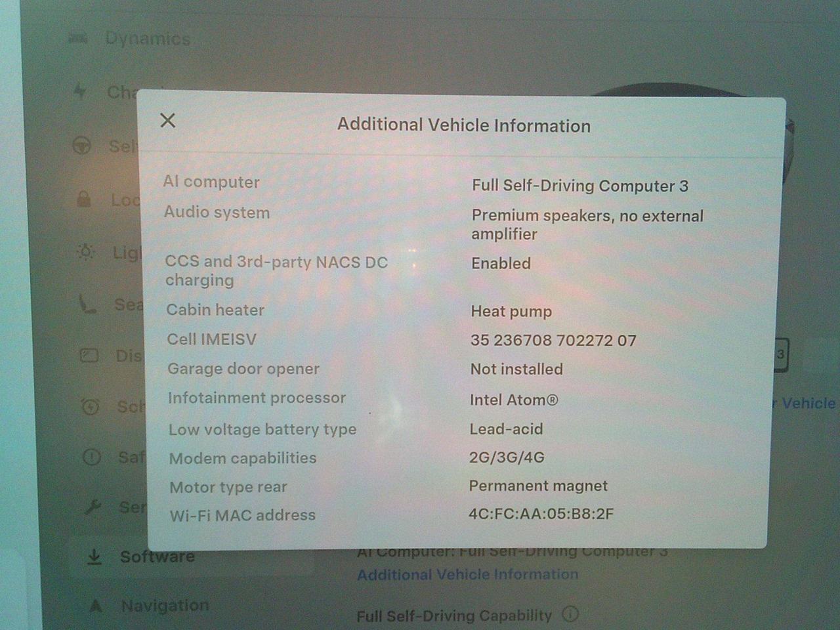Screen dimensions: 840x630
Task: Tap the "Permanent magnet" value
Action: 538,486
